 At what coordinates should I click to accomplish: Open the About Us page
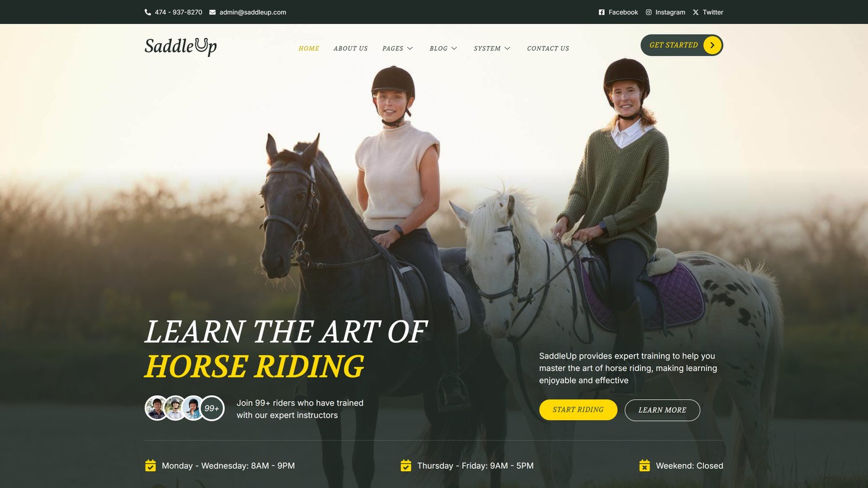[350, 48]
